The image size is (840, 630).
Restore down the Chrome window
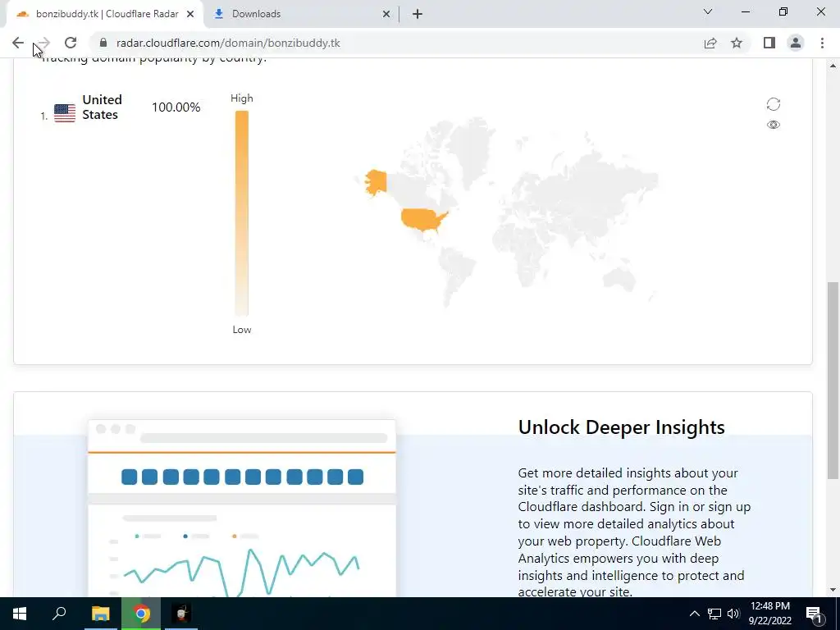[x=783, y=11]
